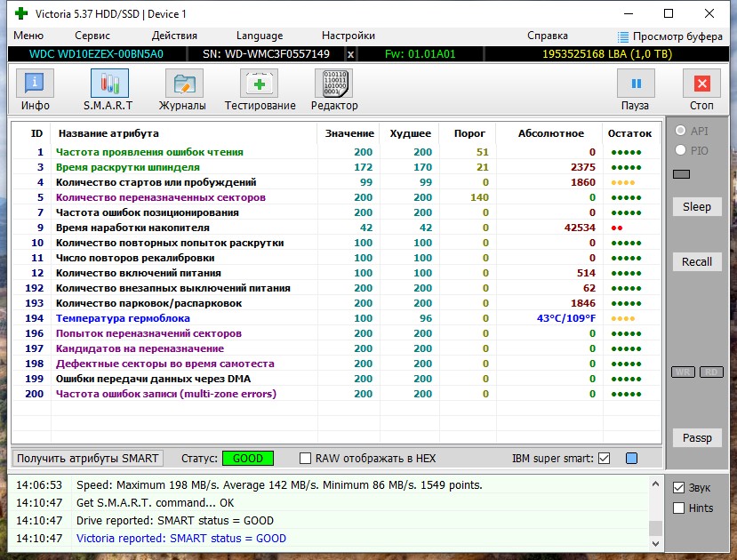This screenshot has width=737, height=560.
Task: Click the Sleep button
Action: [697, 207]
